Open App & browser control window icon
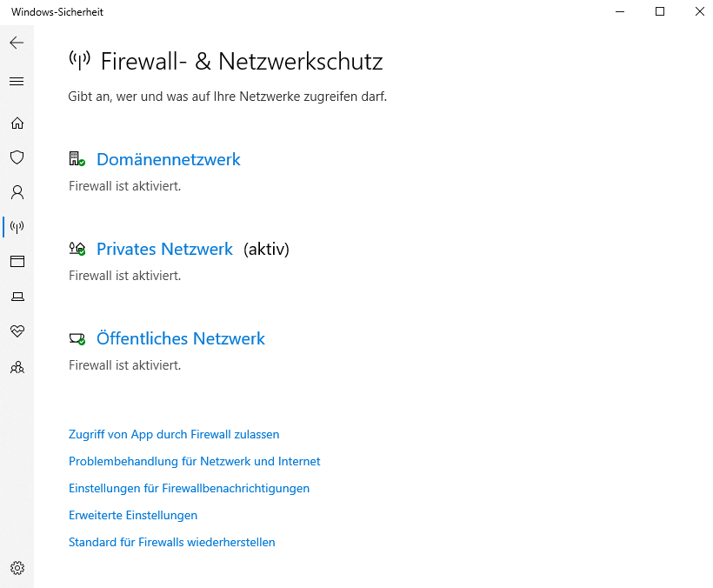 coord(17,261)
